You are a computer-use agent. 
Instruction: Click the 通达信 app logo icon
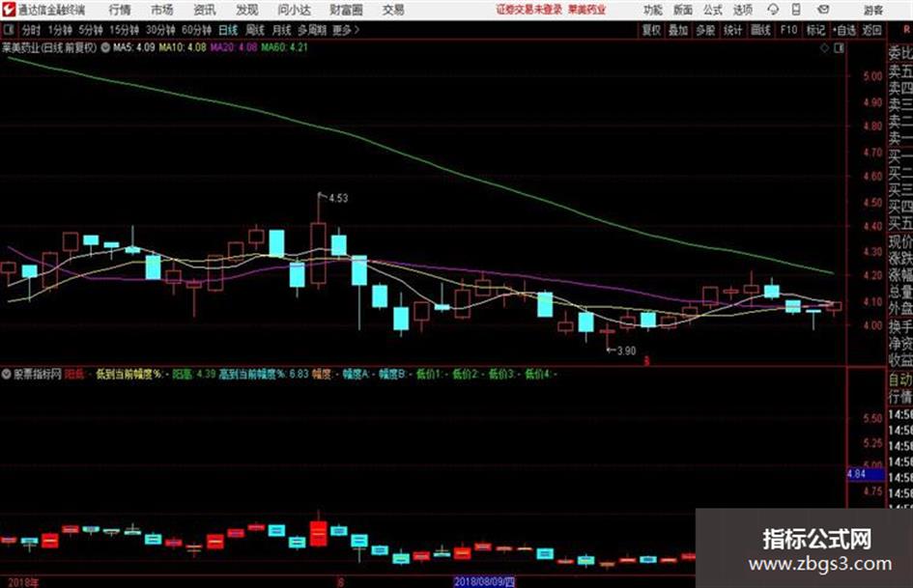tap(9, 10)
